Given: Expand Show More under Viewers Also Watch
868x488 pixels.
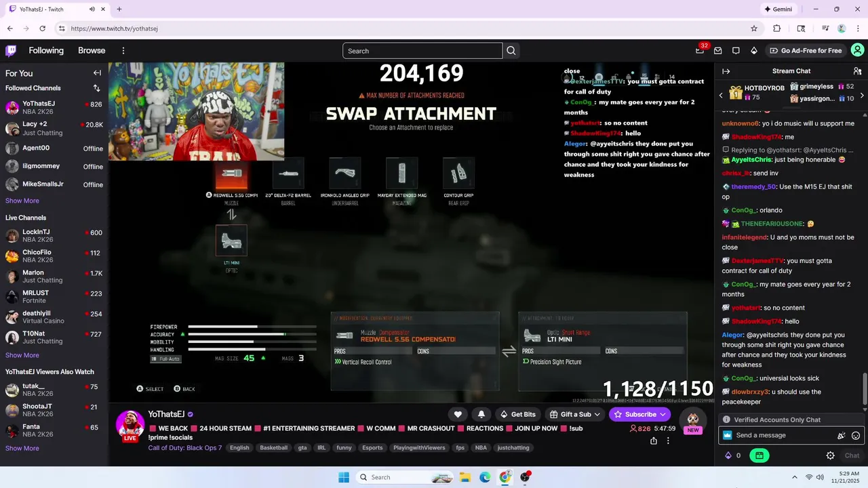Looking at the screenshot, I should 22,448.
